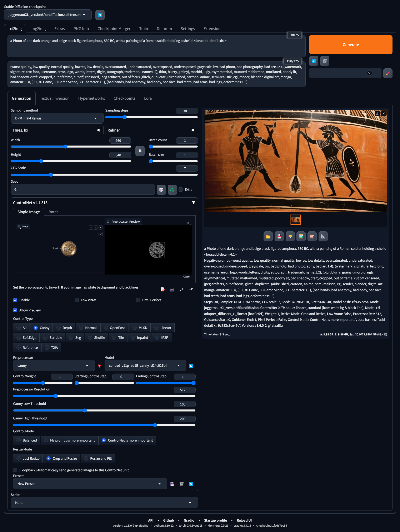The height and width of the screenshot is (532, 400).
Task: Switch to the img2img tab
Action: click(38, 29)
